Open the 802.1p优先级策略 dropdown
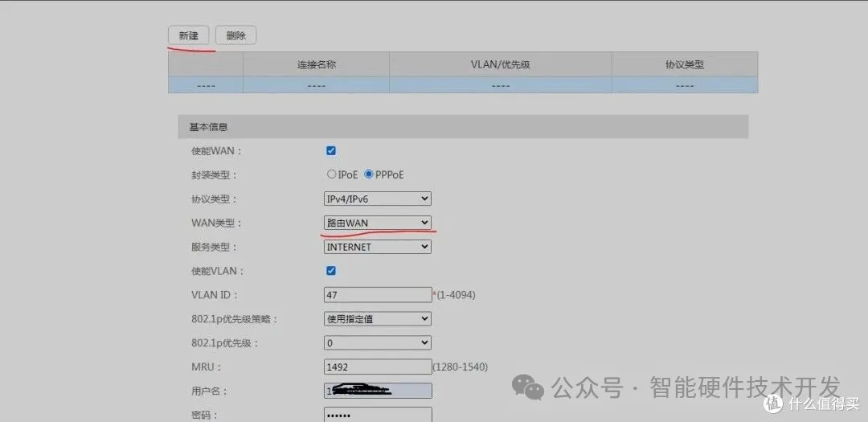The height and width of the screenshot is (422, 868). (x=377, y=319)
